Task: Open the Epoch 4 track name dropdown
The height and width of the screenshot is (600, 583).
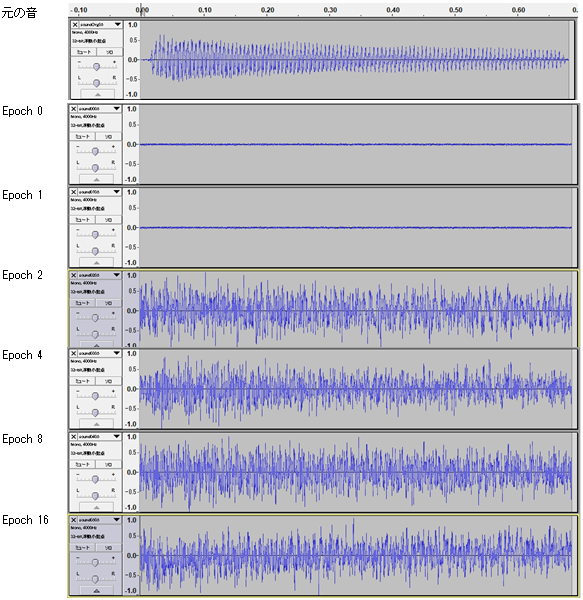Action: (100, 354)
